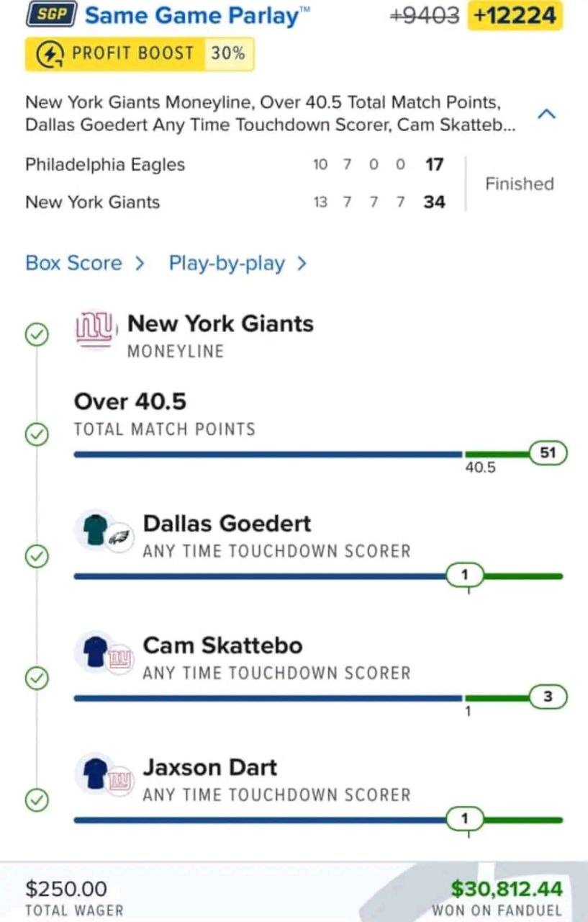Click the Profit Boost lightning icon

pyautogui.click(x=48, y=53)
